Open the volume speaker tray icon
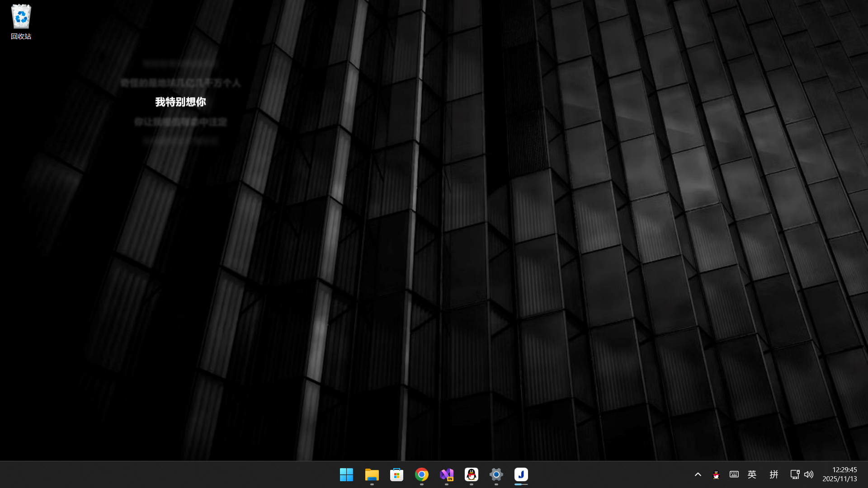 (809, 474)
